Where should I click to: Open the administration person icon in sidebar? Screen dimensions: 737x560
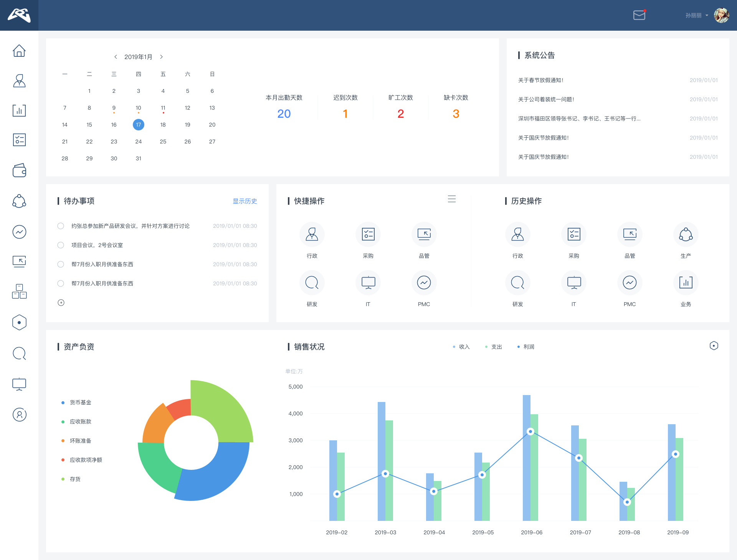(x=19, y=81)
